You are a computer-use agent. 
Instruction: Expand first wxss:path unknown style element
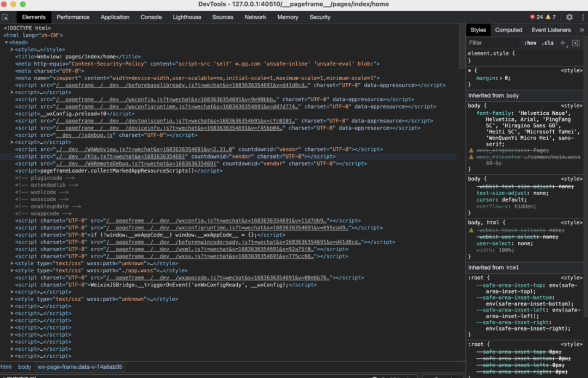(12, 263)
